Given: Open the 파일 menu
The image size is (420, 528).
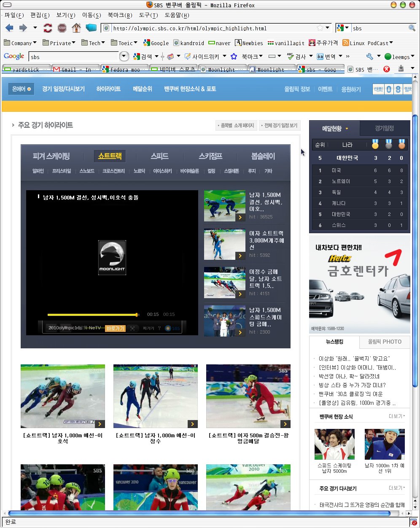Looking at the screenshot, I should pos(14,15).
